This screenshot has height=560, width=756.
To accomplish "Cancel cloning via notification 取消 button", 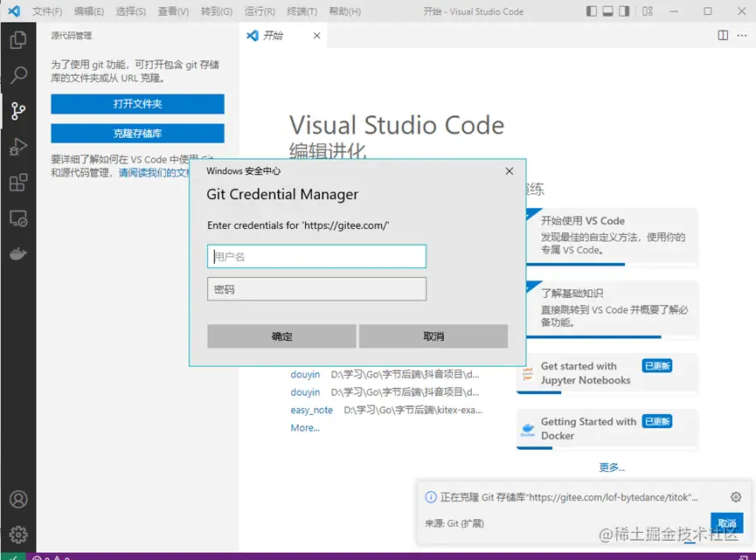I will (726, 522).
